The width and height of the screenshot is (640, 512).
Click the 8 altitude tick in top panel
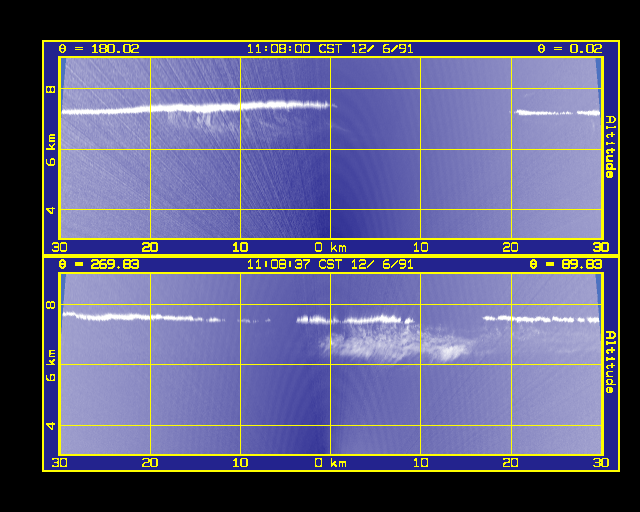tap(51, 89)
